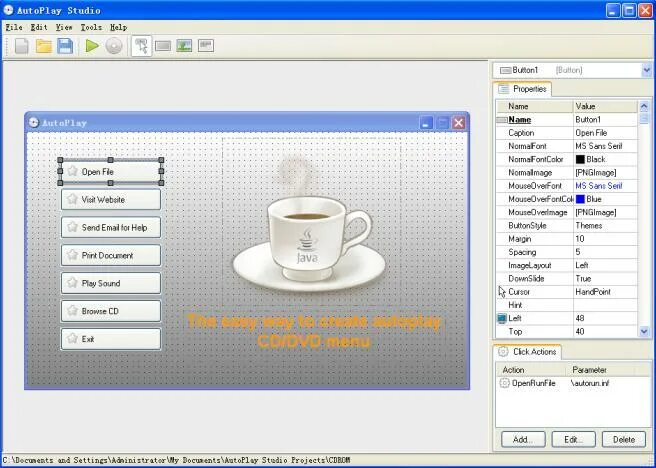
Task: Open the Help menu
Action: pyautogui.click(x=118, y=27)
